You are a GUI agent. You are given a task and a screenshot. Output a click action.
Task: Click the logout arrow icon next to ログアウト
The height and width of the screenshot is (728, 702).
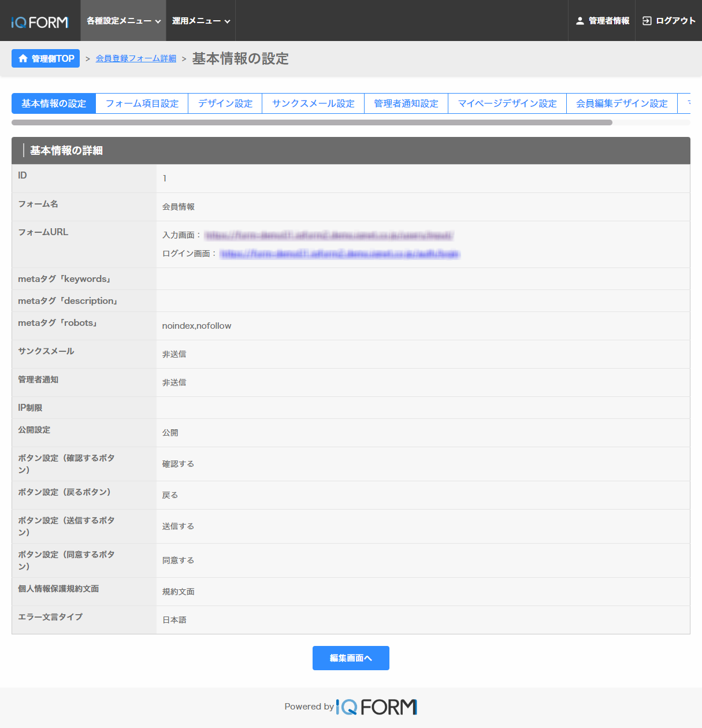647,21
